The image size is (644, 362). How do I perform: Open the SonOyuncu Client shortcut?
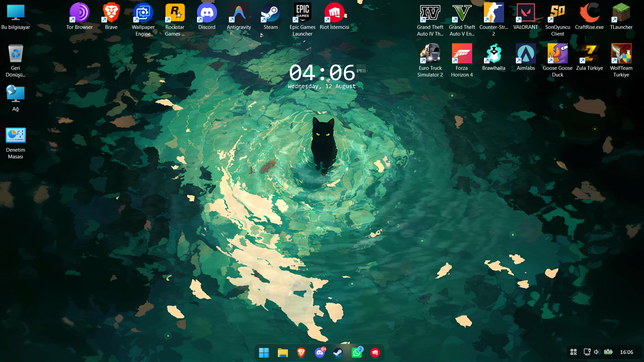coord(558,20)
